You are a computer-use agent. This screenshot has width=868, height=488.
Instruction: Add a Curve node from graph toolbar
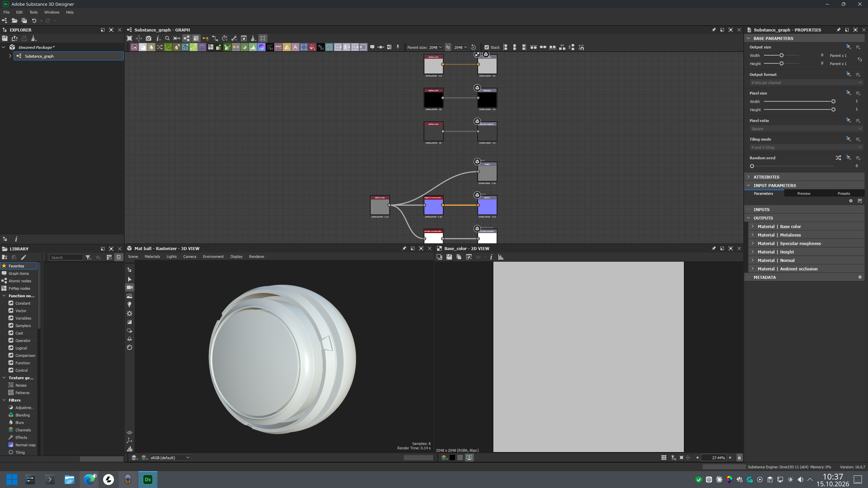[x=168, y=47]
